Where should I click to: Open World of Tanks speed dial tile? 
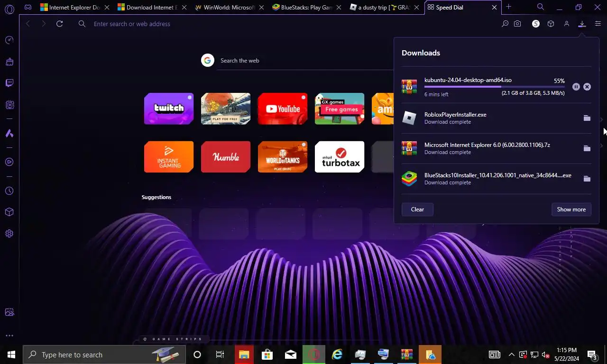tap(283, 157)
